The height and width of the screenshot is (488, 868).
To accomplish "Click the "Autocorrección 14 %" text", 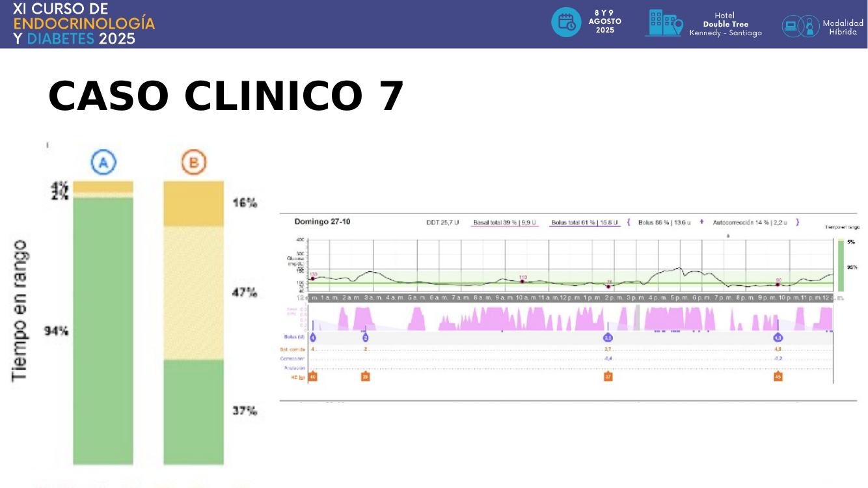I will 750,223.
